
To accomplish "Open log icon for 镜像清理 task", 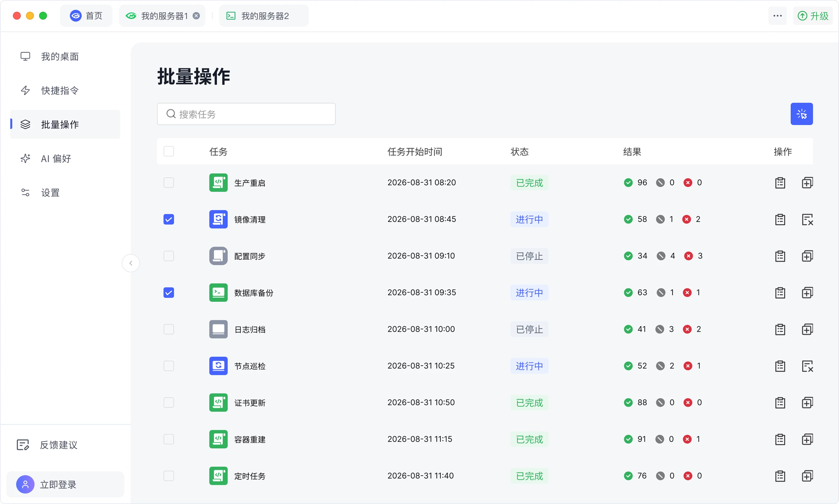I will tap(780, 220).
